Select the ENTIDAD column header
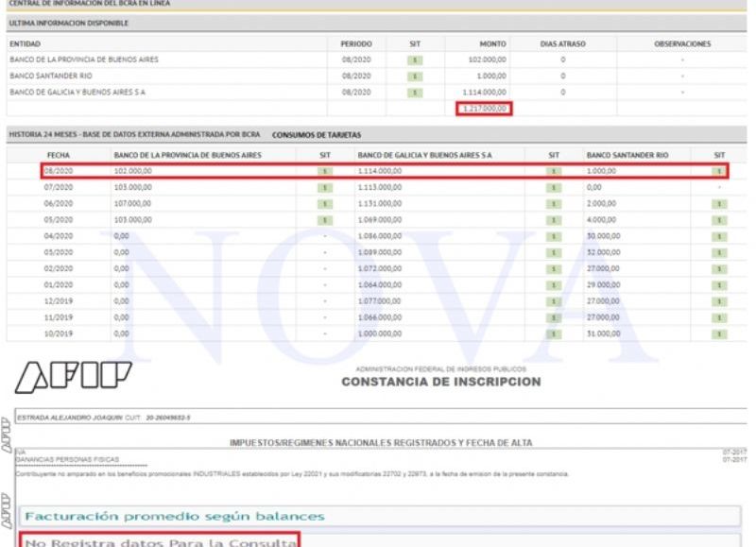The height and width of the screenshot is (547, 756). (x=26, y=43)
